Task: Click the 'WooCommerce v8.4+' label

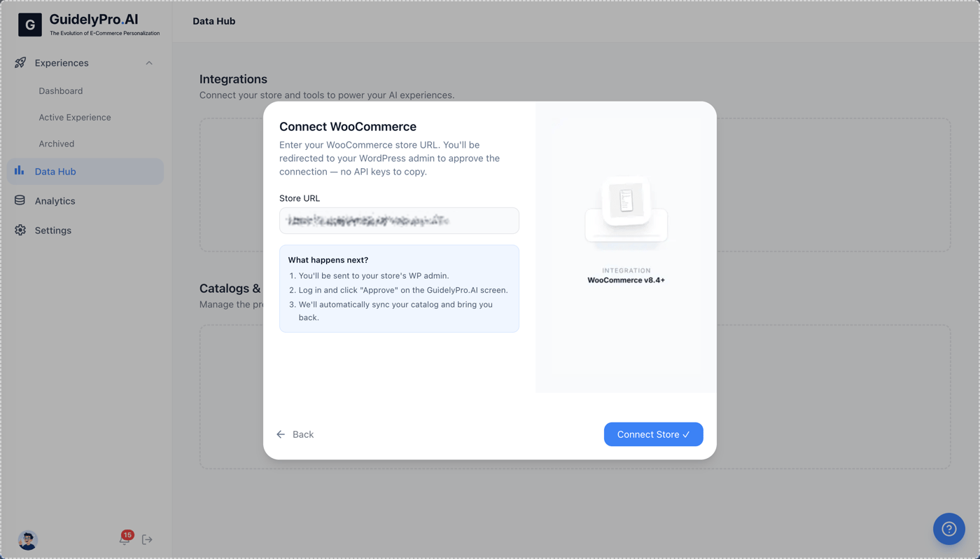Action: click(626, 280)
